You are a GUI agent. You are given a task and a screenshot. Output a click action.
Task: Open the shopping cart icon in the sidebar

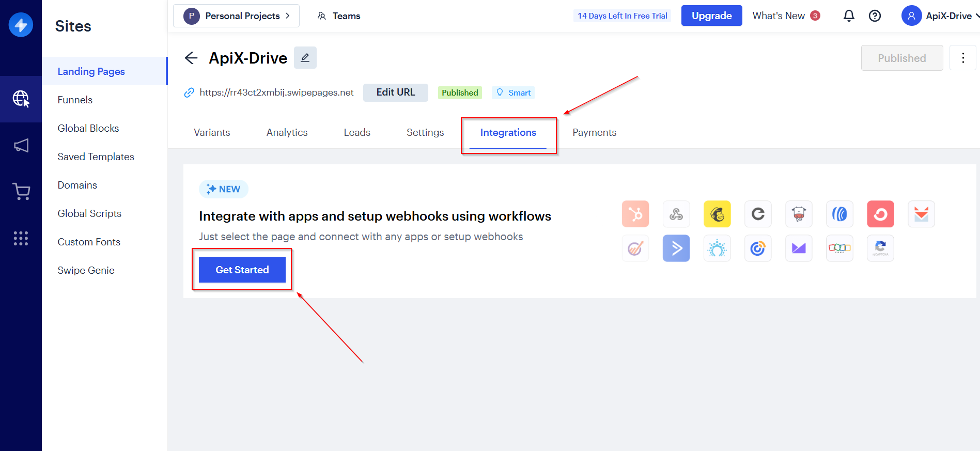point(21,192)
